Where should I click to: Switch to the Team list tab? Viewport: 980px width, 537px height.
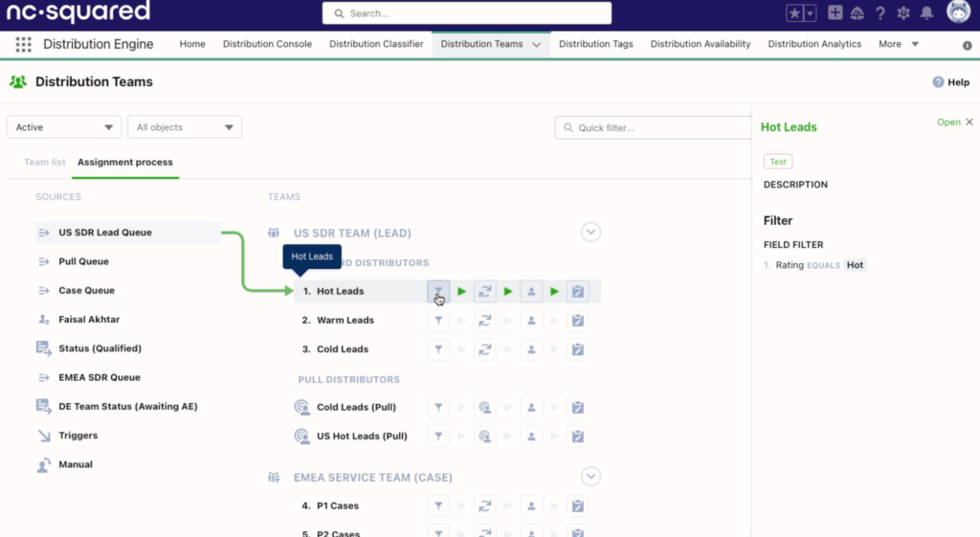44,162
